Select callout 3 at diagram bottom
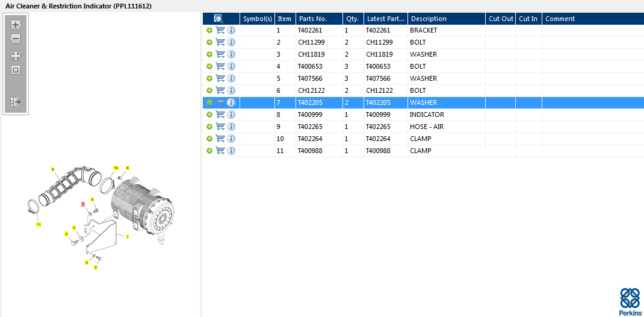 click(x=87, y=262)
